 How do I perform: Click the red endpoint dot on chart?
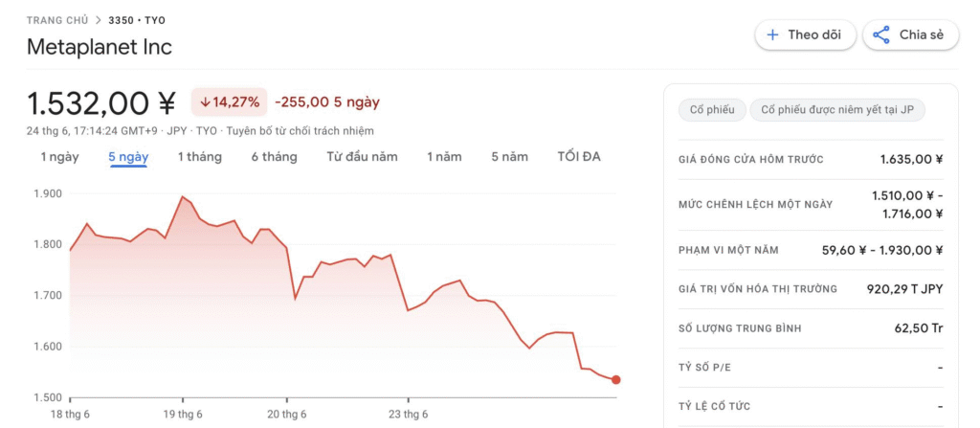tap(615, 380)
